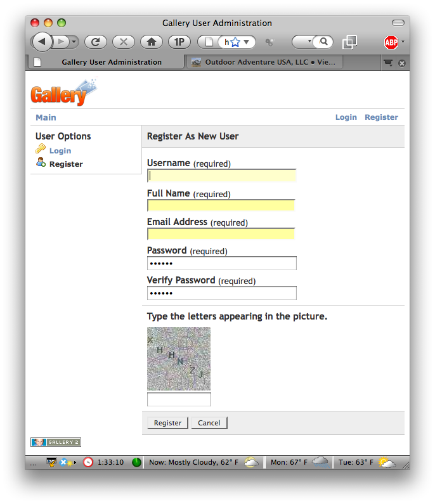435x504 pixels.
Task: Open the 1Password toolbar button
Action: [x=179, y=42]
